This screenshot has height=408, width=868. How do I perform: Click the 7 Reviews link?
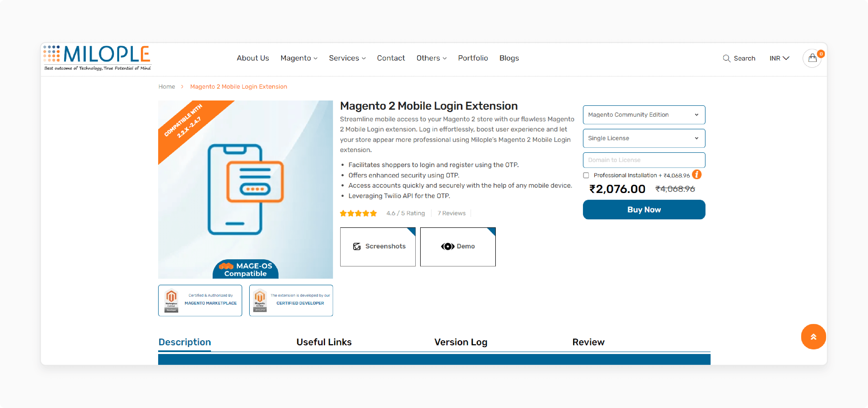pyautogui.click(x=451, y=213)
